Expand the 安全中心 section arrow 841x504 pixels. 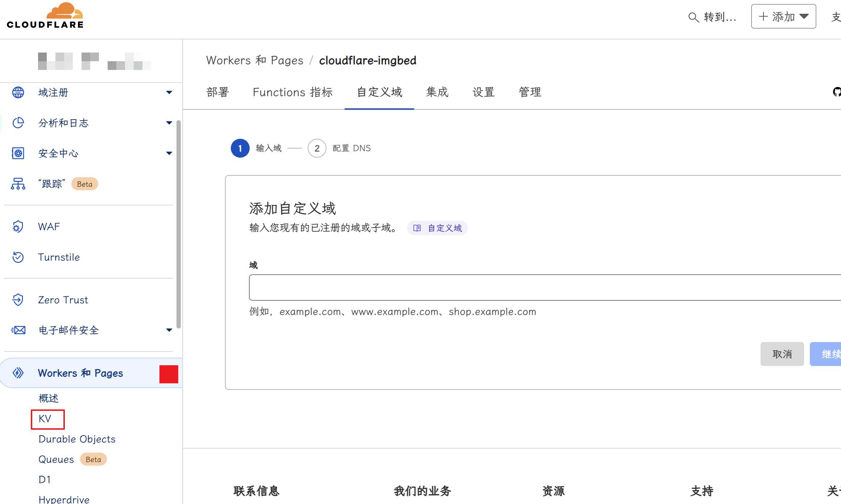pyautogui.click(x=169, y=153)
